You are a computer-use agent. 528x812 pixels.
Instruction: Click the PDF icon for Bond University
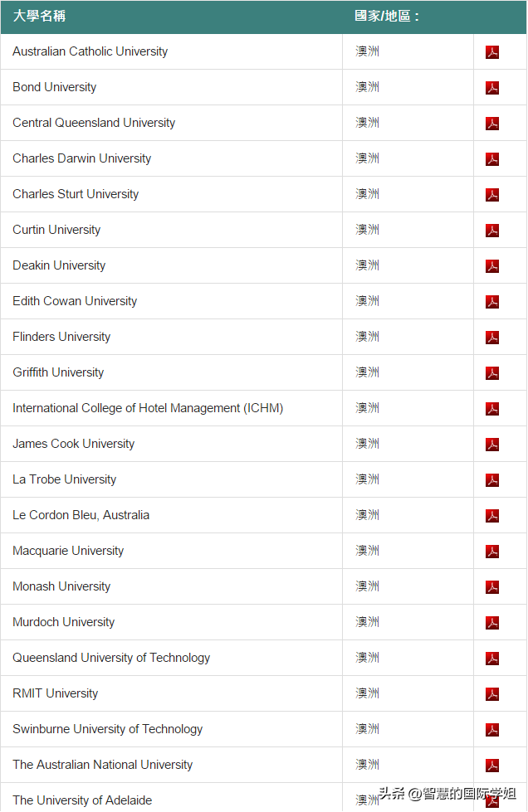[492, 88]
